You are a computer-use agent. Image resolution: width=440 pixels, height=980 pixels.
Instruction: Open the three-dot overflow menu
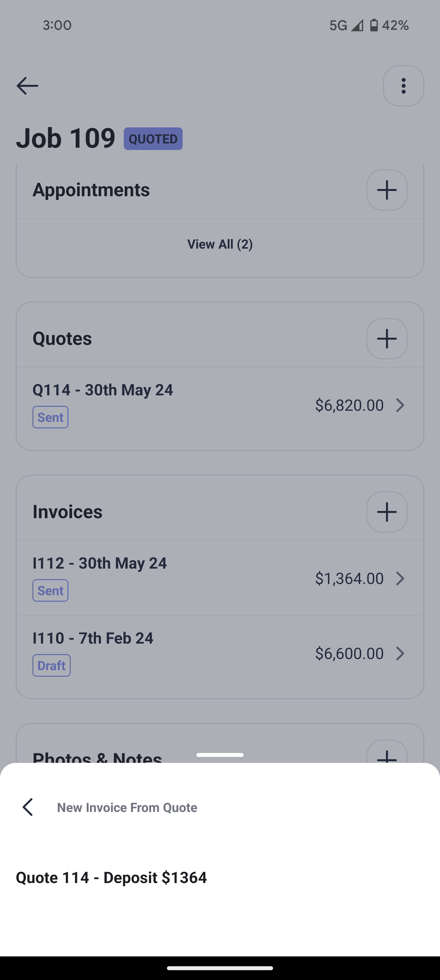coord(403,85)
